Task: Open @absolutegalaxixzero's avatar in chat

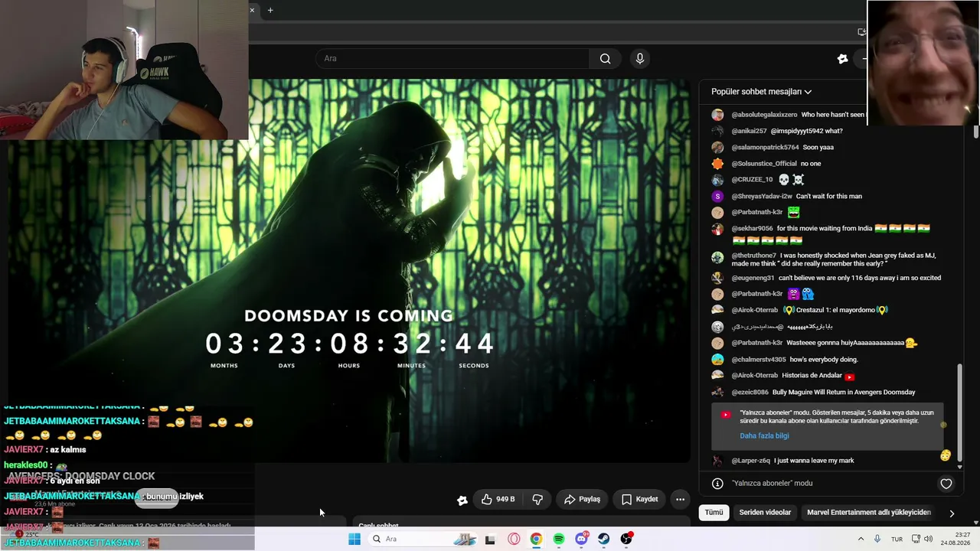Action: [x=717, y=115]
